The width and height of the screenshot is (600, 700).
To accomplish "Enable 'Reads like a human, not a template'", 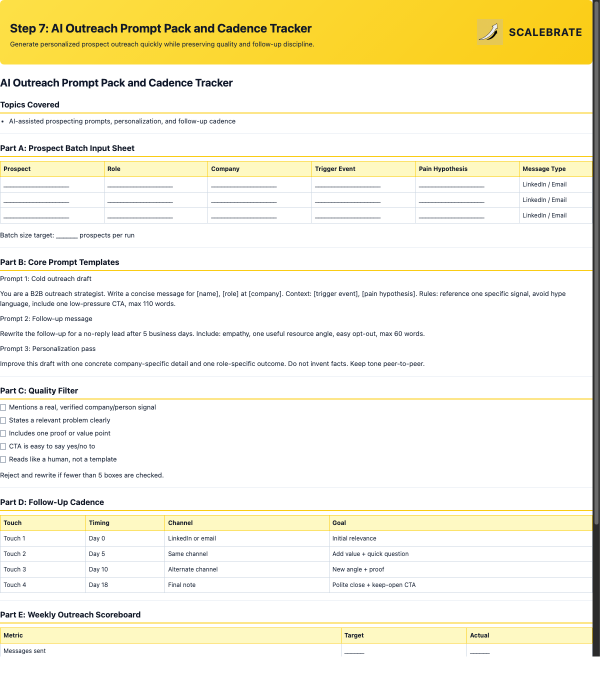I will (x=3, y=459).
